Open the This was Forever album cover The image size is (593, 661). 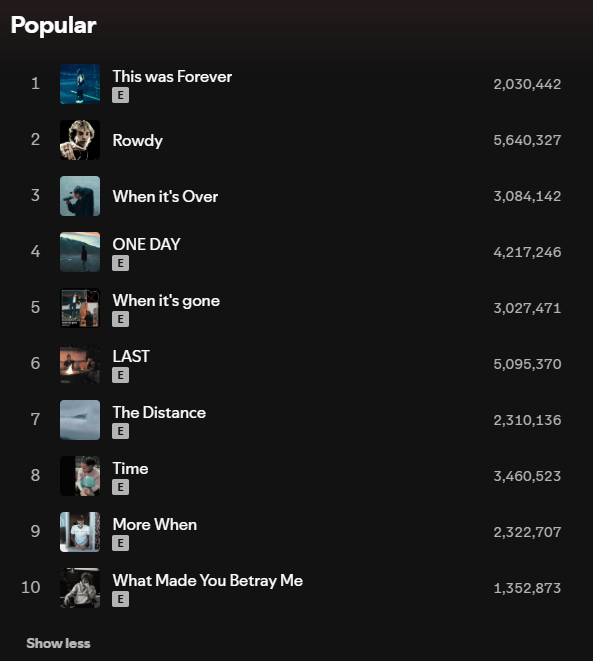(80, 84)
